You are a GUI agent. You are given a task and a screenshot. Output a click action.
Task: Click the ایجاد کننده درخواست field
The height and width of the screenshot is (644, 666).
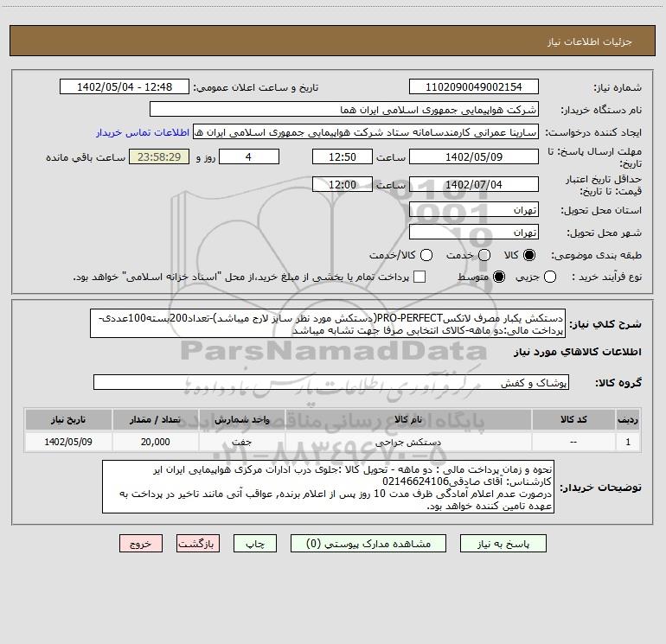click(x=366, y=132)
